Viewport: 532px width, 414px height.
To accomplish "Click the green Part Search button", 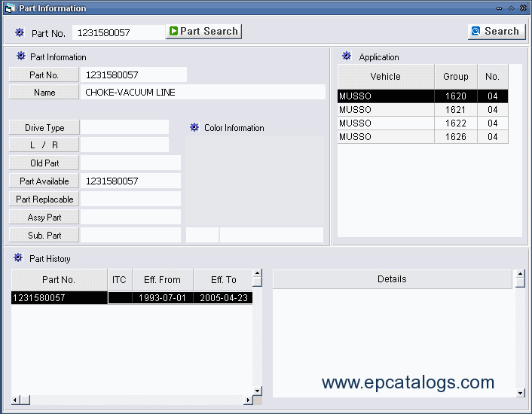I will (x=203, y=32).
